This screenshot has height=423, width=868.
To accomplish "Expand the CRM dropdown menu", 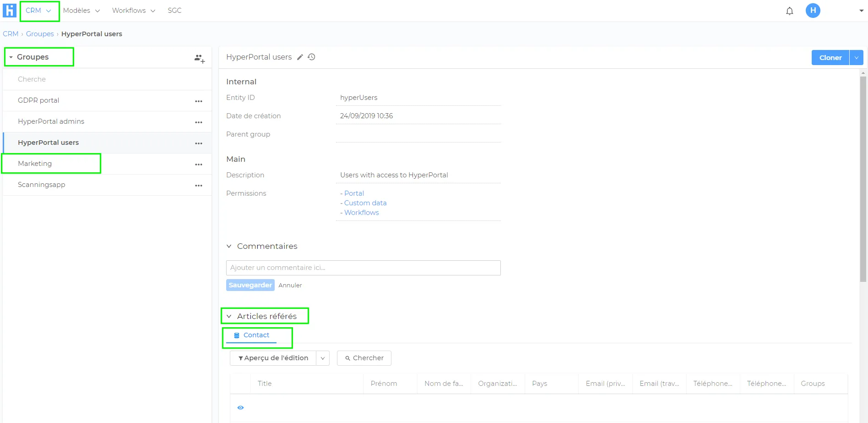I will 38,11.
